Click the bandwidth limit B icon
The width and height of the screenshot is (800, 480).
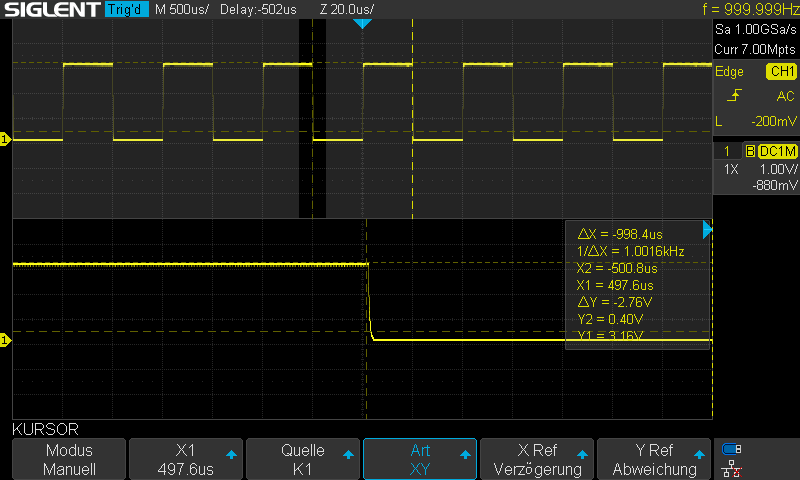point(750,151)
